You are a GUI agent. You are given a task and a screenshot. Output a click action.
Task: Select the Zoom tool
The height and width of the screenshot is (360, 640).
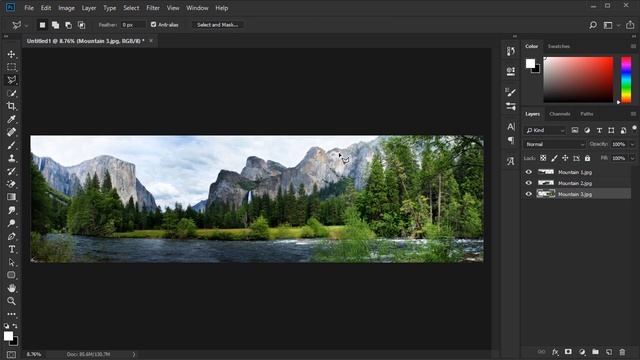tap(11, 301)
